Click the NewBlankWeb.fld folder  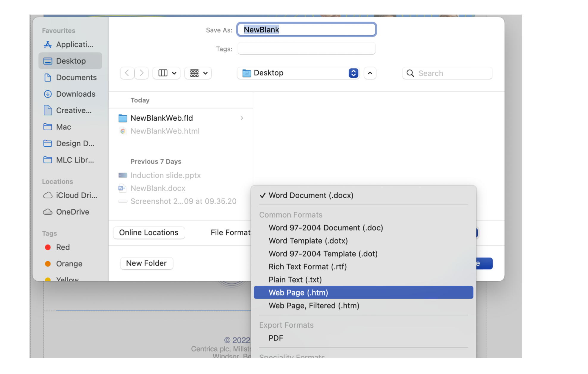161,118
